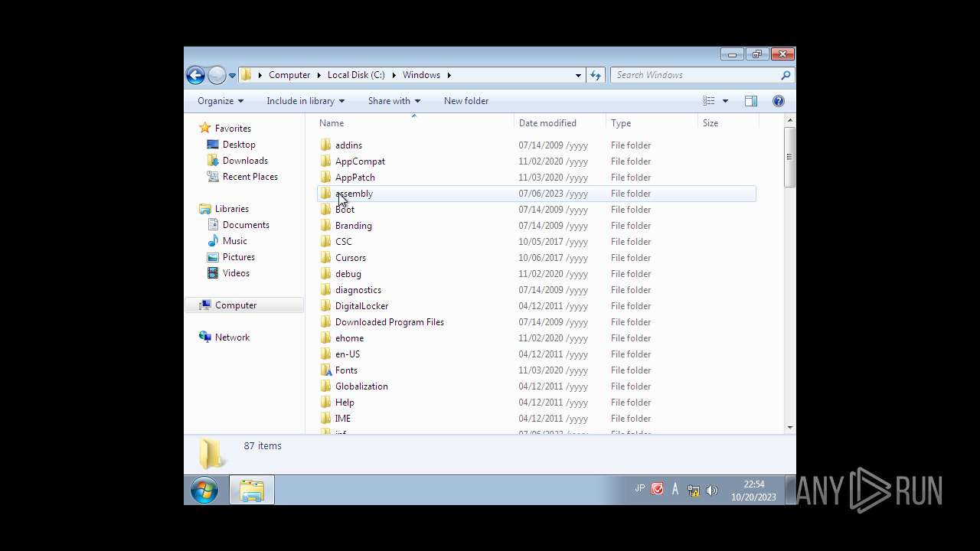This screenshot has height=551, width=980.
Task: Open the Organize menu
Action: coord(220,101)
